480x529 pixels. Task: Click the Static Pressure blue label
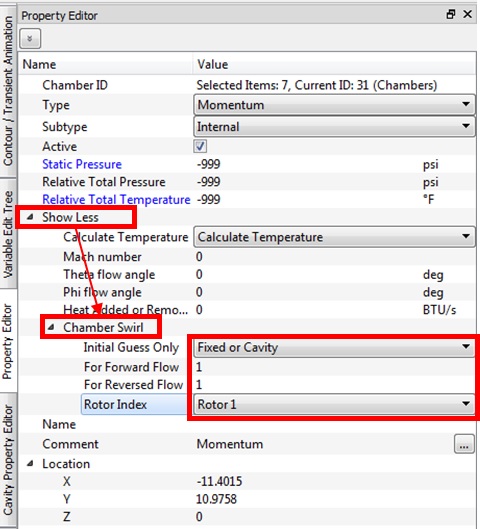tap(82, 164)
